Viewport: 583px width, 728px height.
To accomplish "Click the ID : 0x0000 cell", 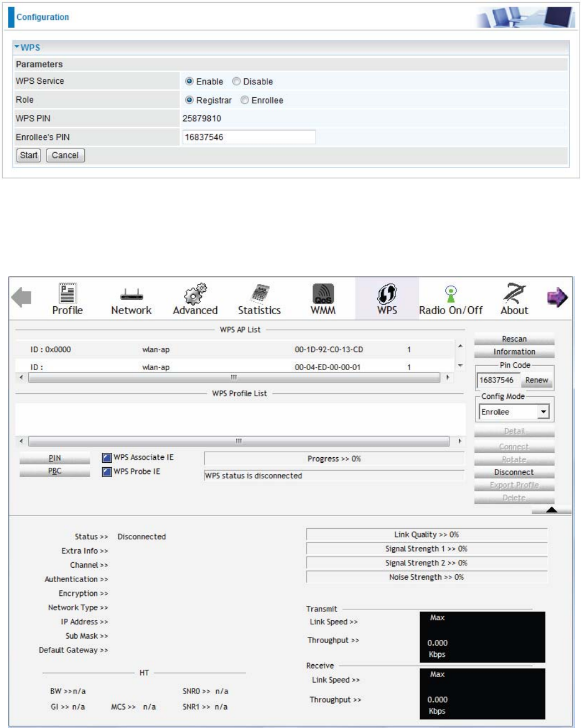I will click(50, 350).
